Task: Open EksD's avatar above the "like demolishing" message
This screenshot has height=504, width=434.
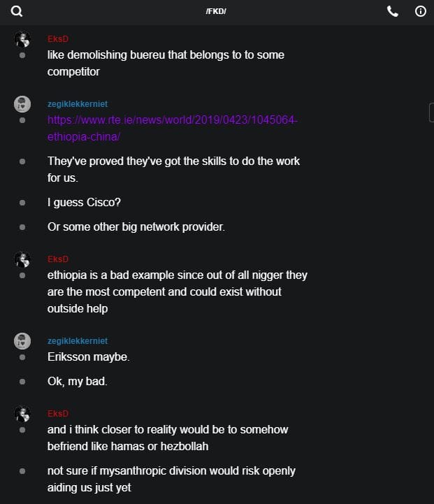Action: point(22,38)
